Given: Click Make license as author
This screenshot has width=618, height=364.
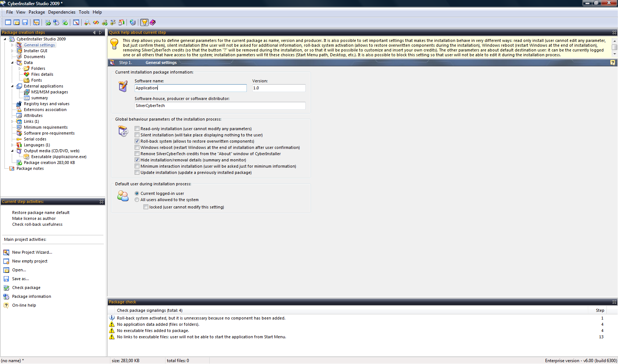Looking at the screenshot, I should (x=34, y=218).
